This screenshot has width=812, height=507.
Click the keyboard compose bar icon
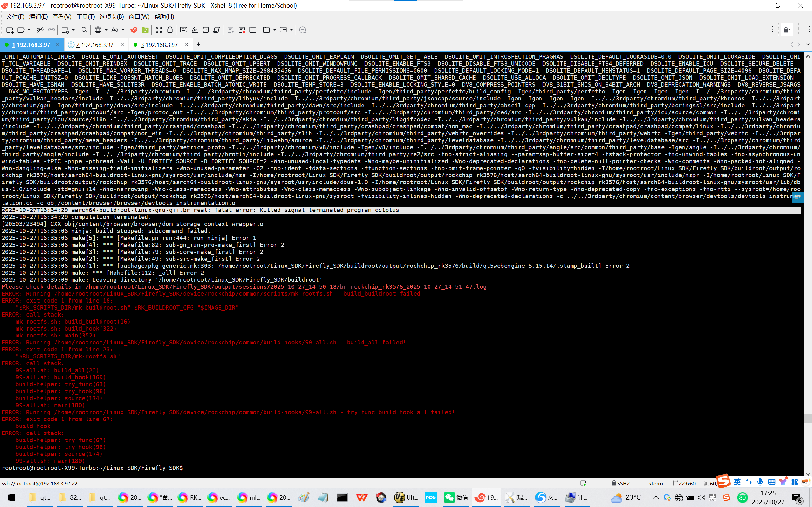tap(184, 30)
